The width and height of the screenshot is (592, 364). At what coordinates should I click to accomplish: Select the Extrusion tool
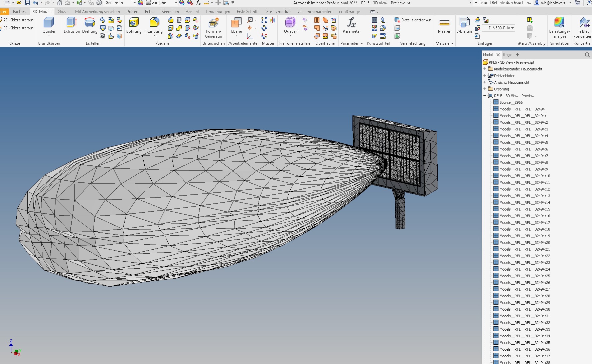tap(72, 25)
